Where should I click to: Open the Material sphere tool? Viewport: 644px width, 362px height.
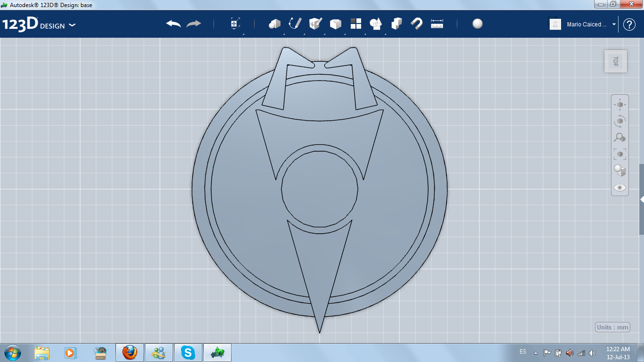pos(478,24)
